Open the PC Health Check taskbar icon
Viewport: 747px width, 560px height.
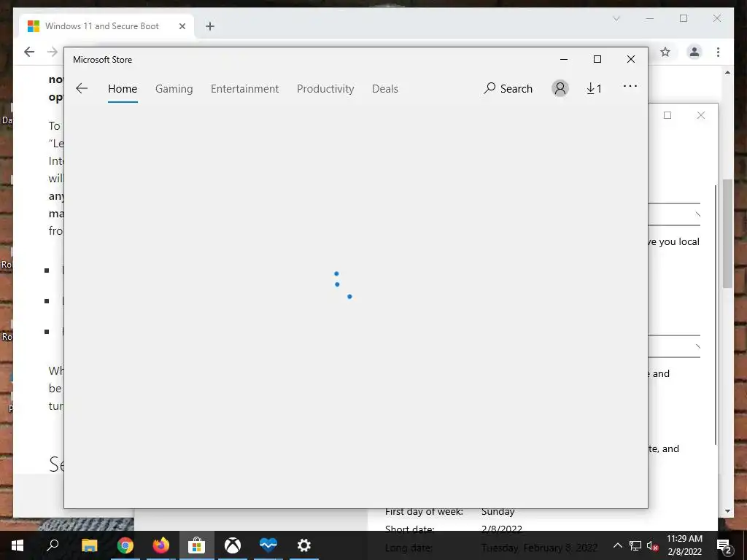[268, 545]
